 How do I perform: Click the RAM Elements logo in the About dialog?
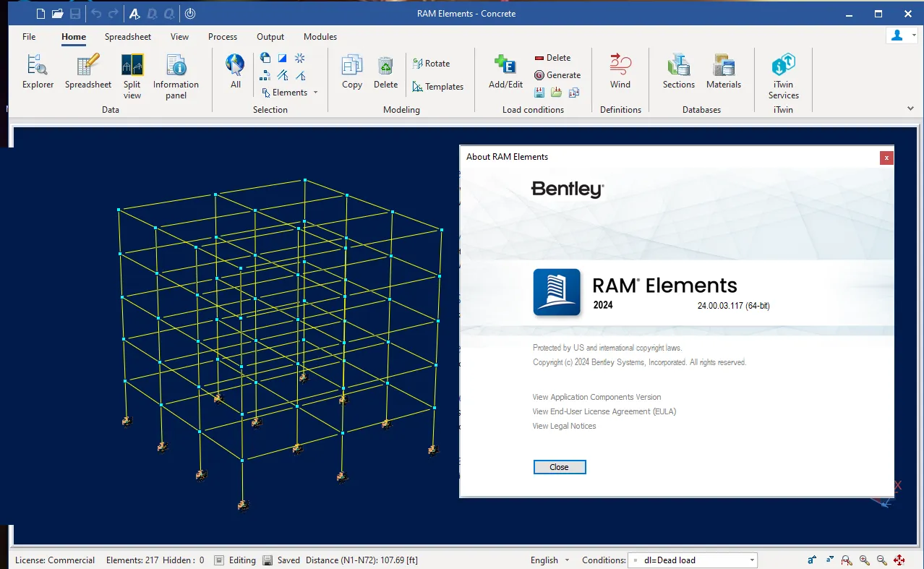click(x=557, y=292)
